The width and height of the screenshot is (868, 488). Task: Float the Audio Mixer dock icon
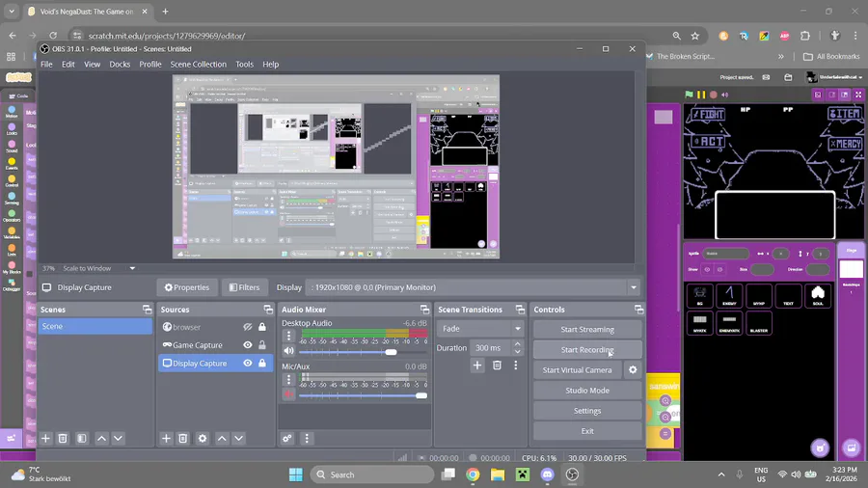[424, 310]
